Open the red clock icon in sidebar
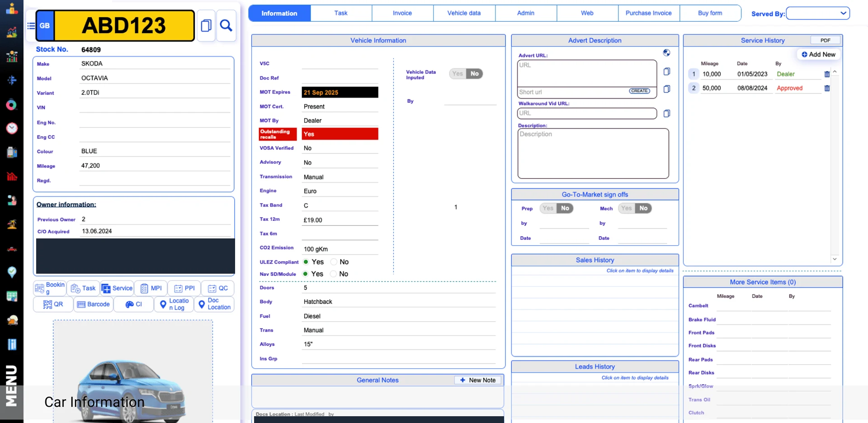868x423 pixels. [12, 128]
